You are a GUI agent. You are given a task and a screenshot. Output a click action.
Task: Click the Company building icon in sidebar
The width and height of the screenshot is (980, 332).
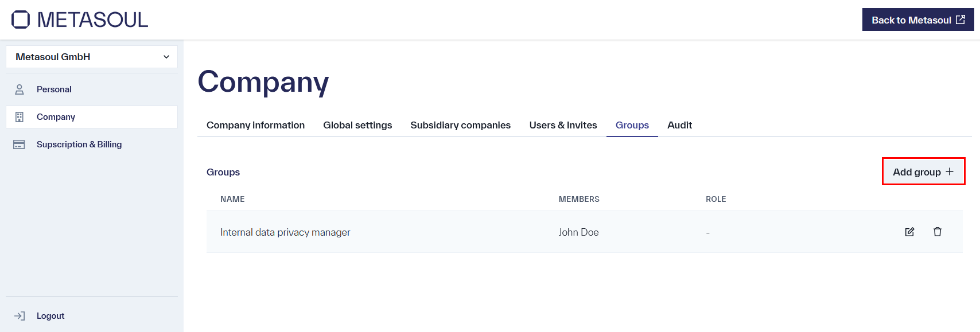pyautogui.click(x=20, y=117)
